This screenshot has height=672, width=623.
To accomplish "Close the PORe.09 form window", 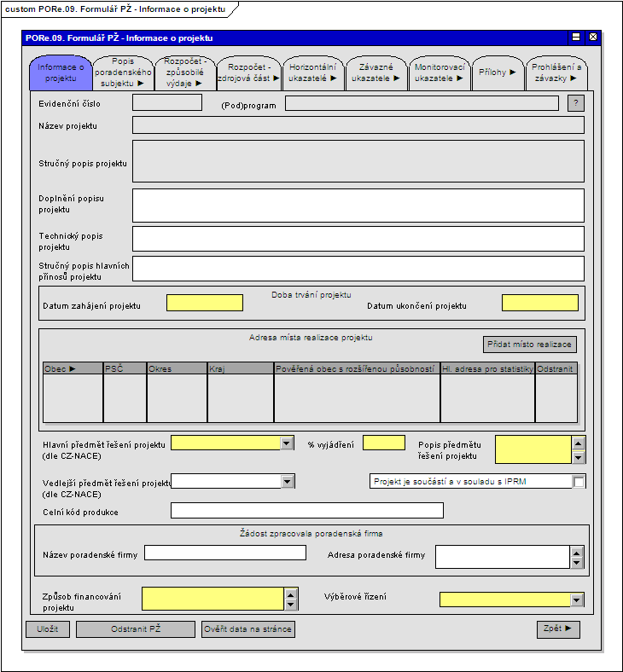I will [x=593, y=38].
